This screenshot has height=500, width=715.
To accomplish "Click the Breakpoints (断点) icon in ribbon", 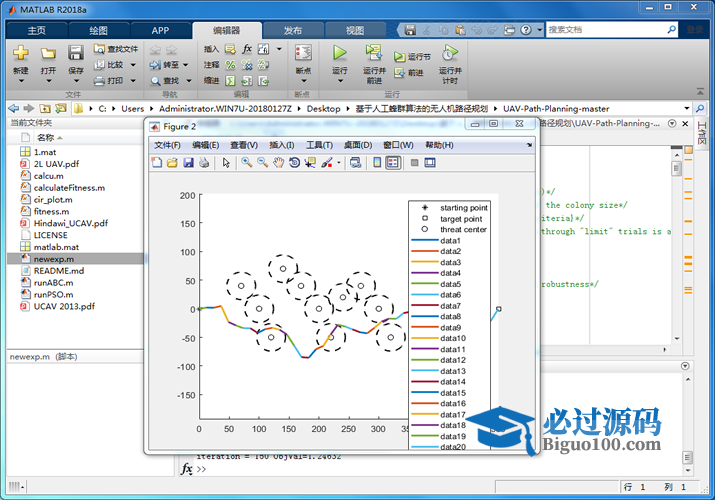I will [x=303, y=53].
